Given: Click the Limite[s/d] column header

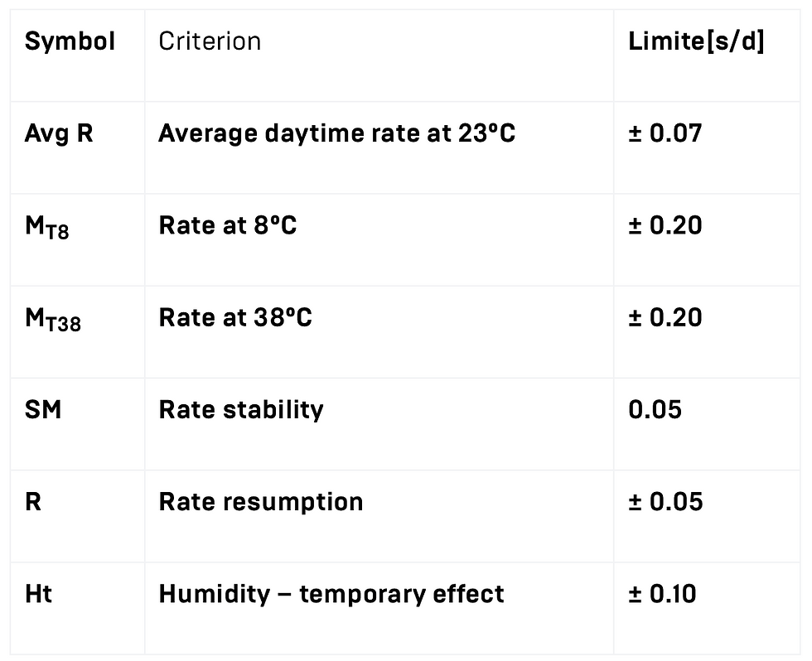Looking at the screenshot, I should [696, 41].
